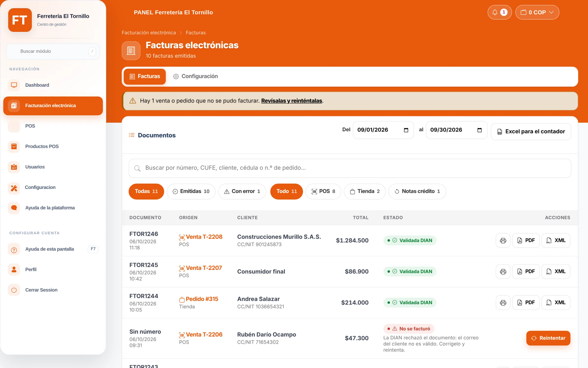Viewport: 588px width, 368px height.
Task: Open the 0 COP balance dropdown
Action: [x=537, y=12]
